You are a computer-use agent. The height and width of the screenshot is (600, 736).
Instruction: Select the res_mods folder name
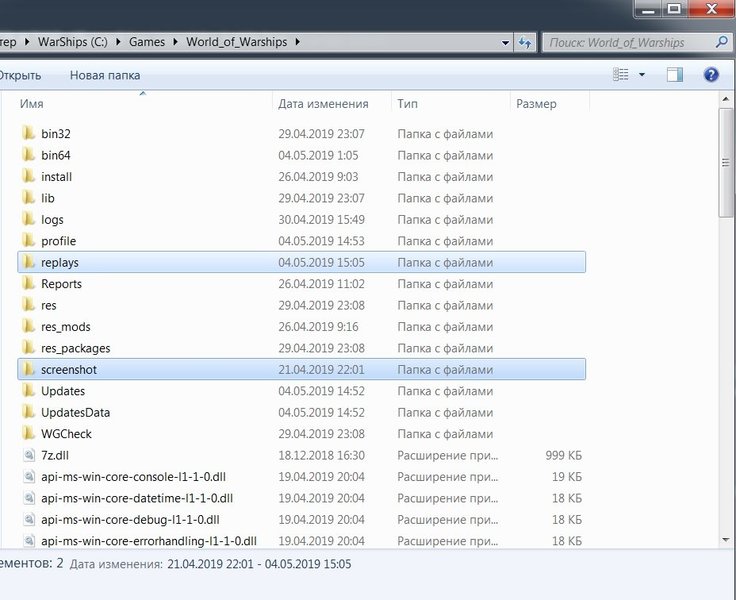(66, 327)
